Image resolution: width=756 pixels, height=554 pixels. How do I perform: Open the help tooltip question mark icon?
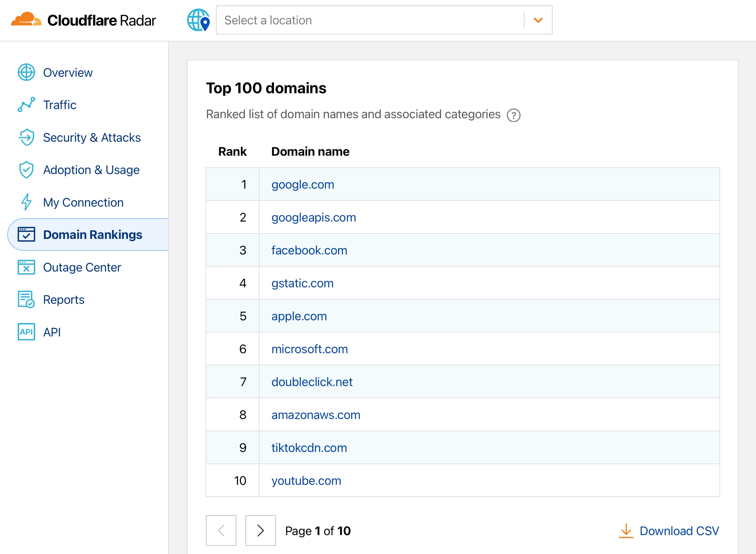click(513, 115)
